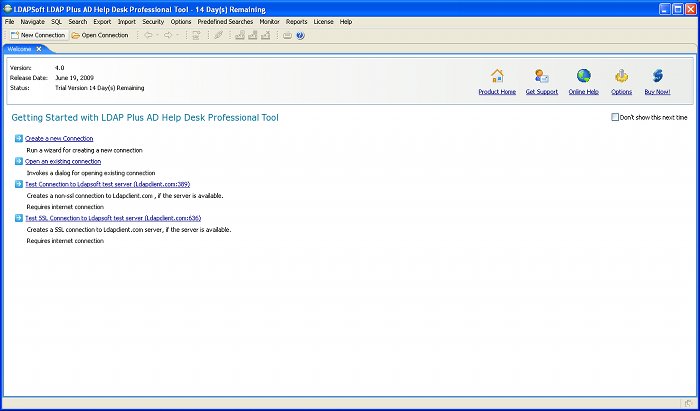Open the Reports menu
Viewport: 700px width, 411px height.
click(x=297, y=21)
